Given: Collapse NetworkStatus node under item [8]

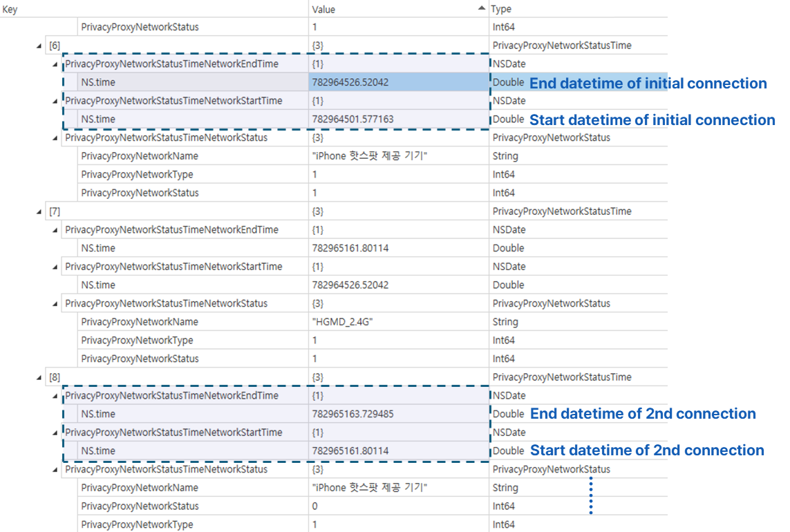Looking at the screenshot, I should tap(55, 469).
